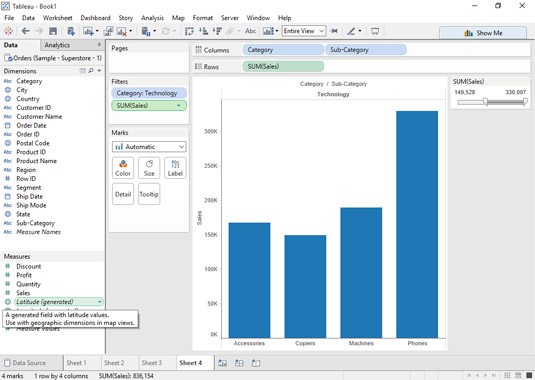Click the Find Field magnifier icon

point(91,71)
